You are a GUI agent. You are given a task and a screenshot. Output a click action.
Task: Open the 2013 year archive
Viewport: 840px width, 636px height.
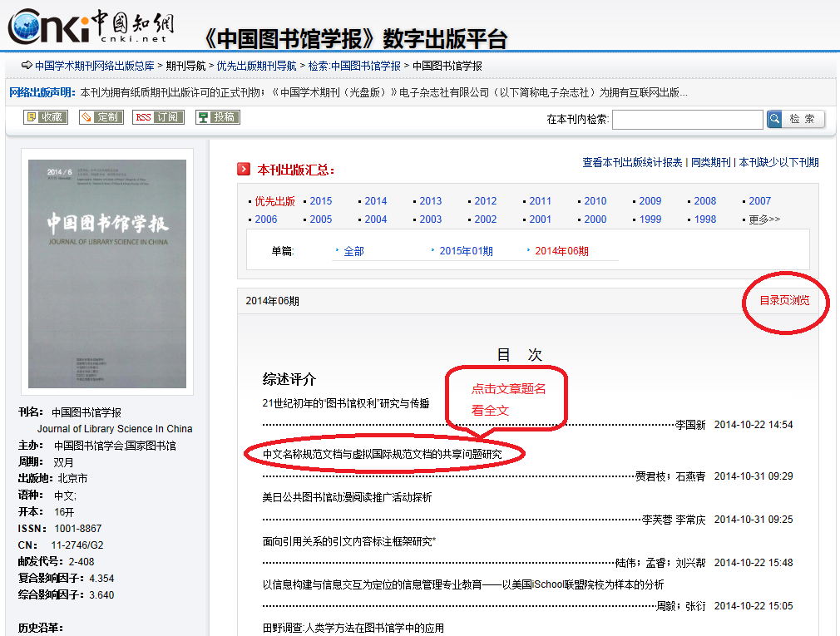click(x=430, y=201)
